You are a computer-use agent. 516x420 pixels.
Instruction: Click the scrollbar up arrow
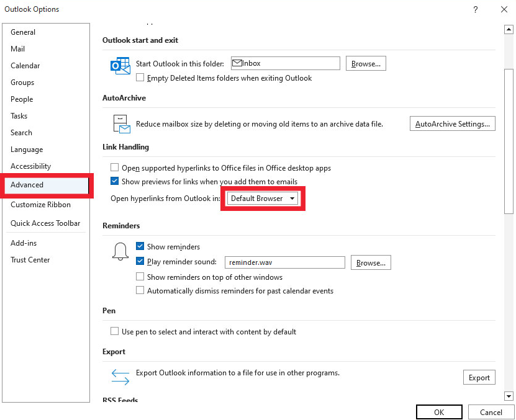pyautogui.click(x=509, y=30)
